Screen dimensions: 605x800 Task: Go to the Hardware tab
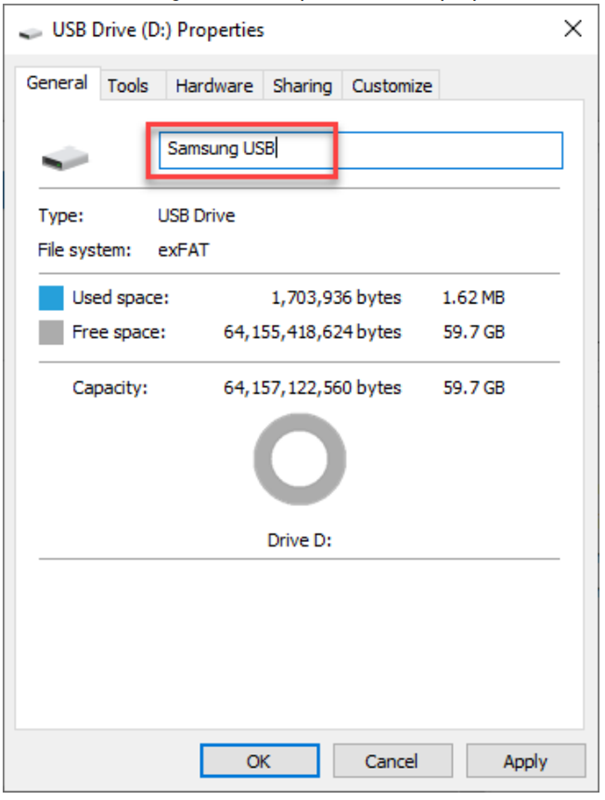click(215, 86)
